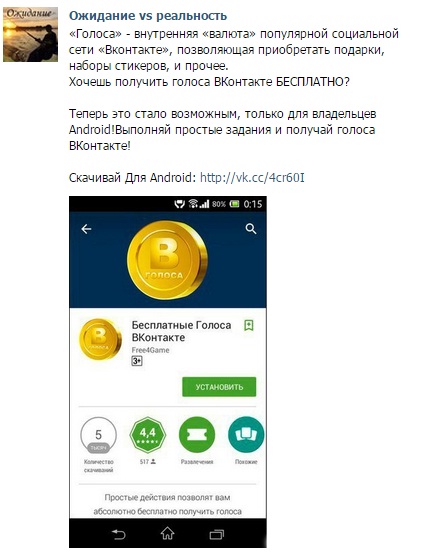Tap the app description text to expand
Viewport: 422px width, 554px height.
168,505
